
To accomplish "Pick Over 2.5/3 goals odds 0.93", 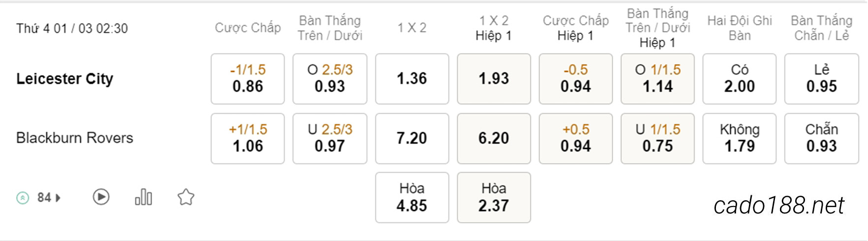I will tap(330, 79).
